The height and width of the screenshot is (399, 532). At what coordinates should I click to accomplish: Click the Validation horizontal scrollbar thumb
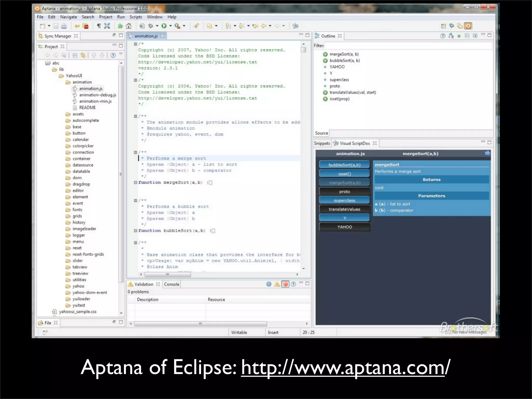(201, 324)
